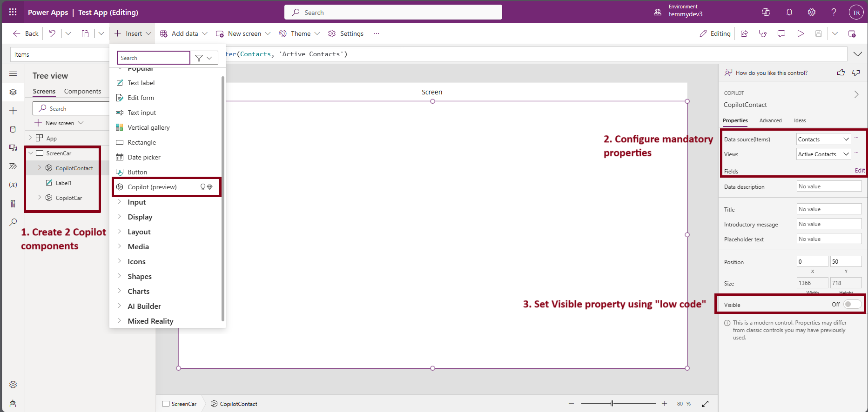Click the Editing mode button
868x412 pixels.
(715, 33)
